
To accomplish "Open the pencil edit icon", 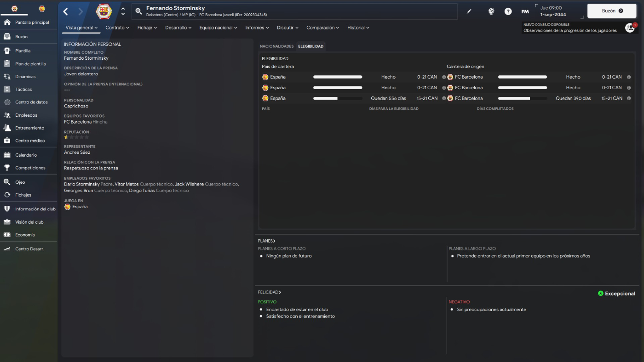I will (469, 11).
